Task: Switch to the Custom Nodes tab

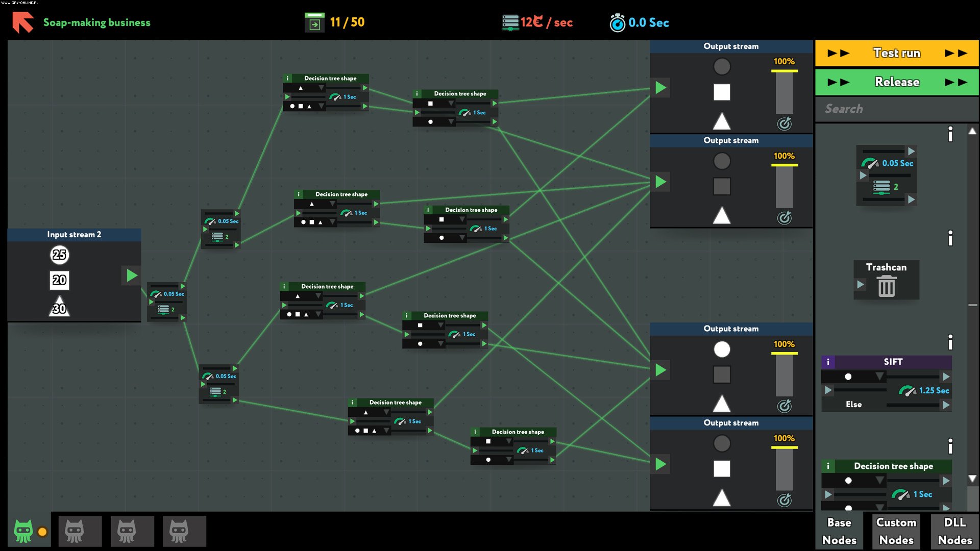Action: click(x=896, y=531)
